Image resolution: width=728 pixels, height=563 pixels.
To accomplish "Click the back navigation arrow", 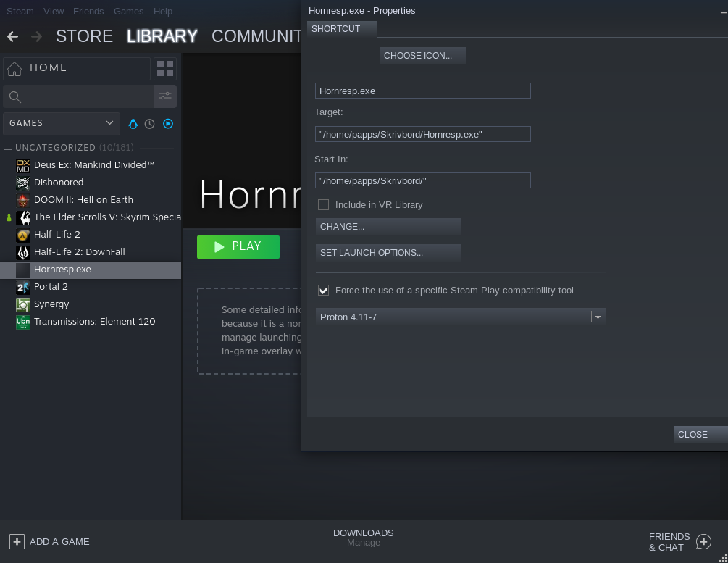I will pyautogui.click(x=12, y=36).
